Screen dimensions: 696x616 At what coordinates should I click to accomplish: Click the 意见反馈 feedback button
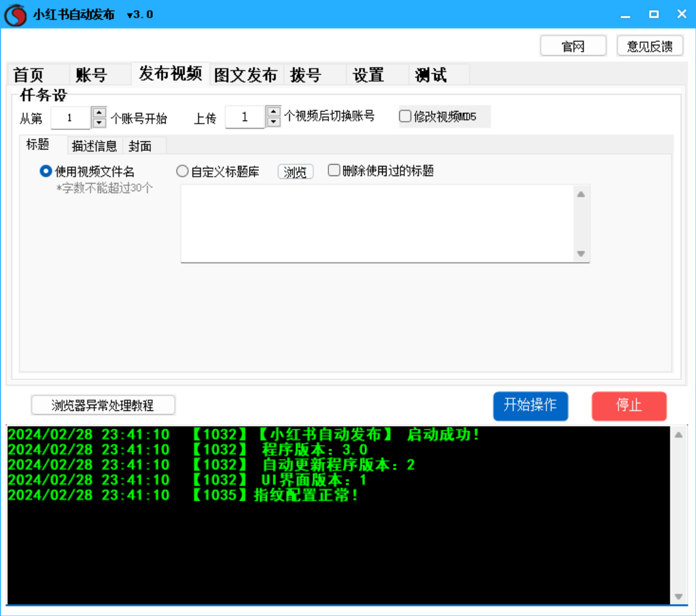click(x=650, y=46)
